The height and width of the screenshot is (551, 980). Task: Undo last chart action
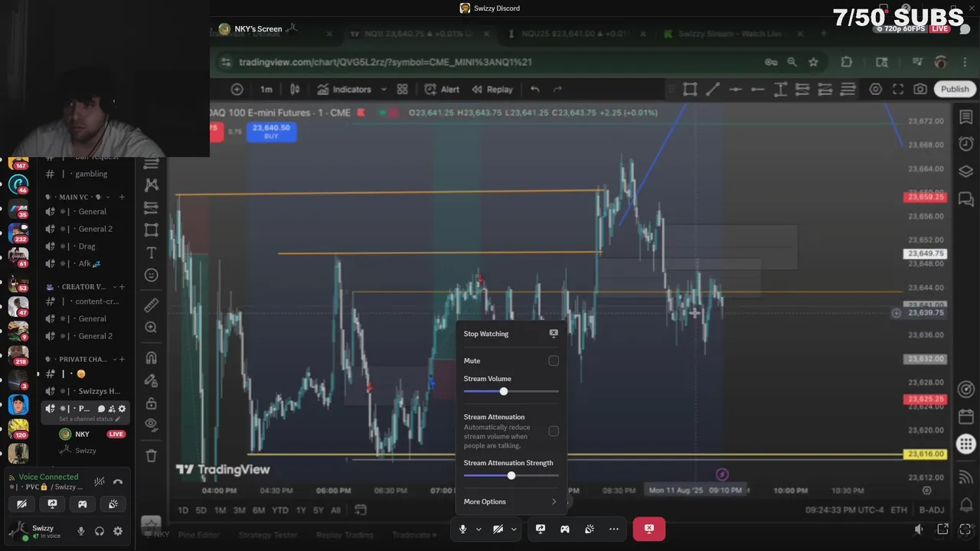click(x=535, y=90)
